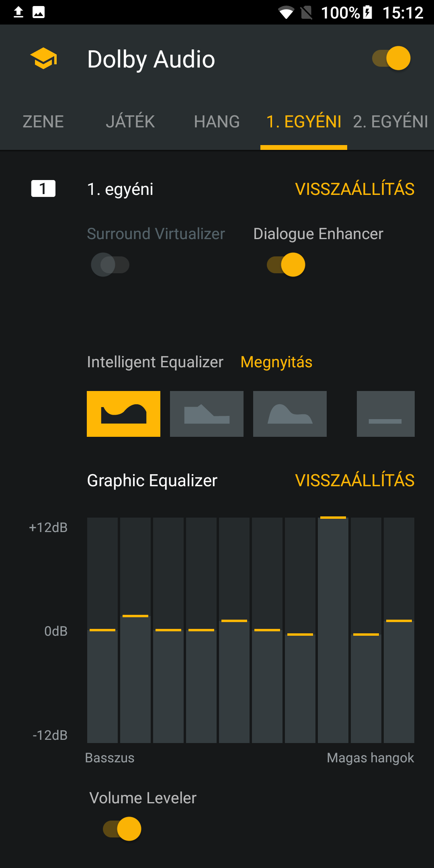The width and height of the screenshot is (434, 868).
Task: Reset the Graphic Equalizer with VISSZAÁLLÍTÁS
Action: tap(355, 480)
